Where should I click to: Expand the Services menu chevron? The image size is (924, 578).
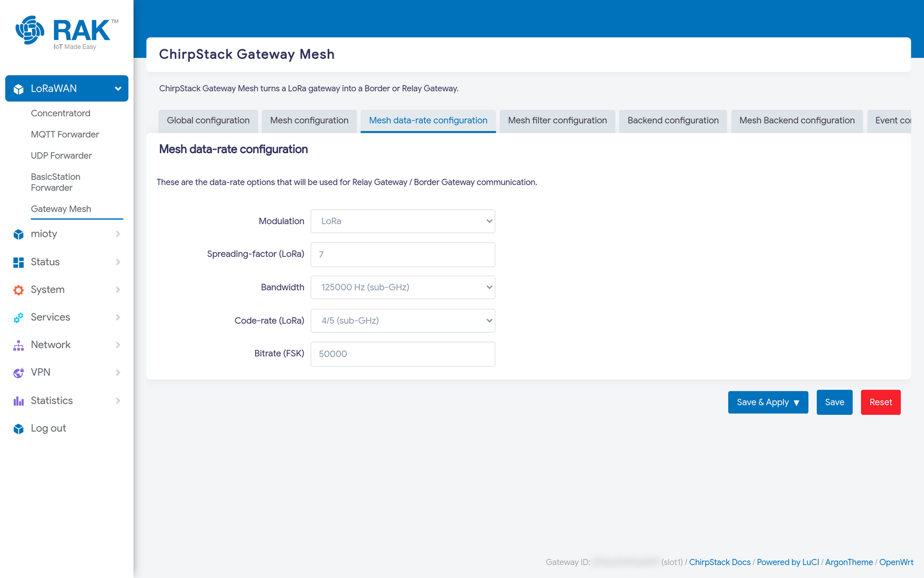click(118, 317)
